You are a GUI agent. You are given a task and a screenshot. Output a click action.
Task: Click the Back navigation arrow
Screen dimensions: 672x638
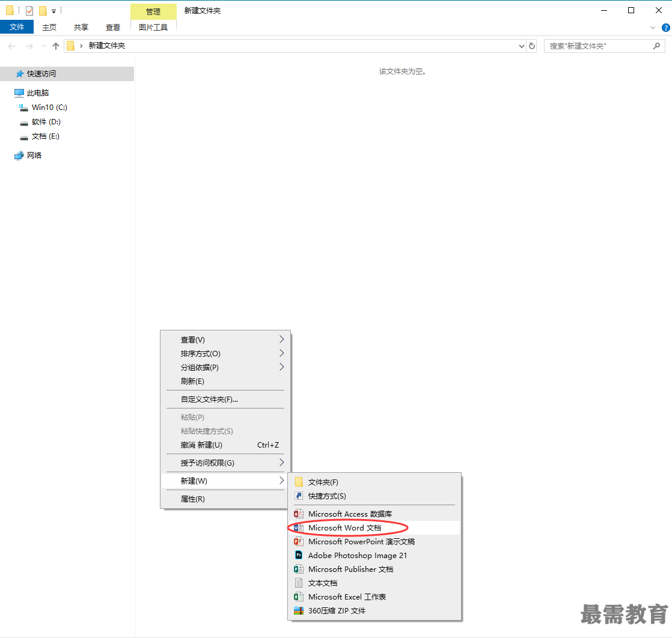click(11, 46)
